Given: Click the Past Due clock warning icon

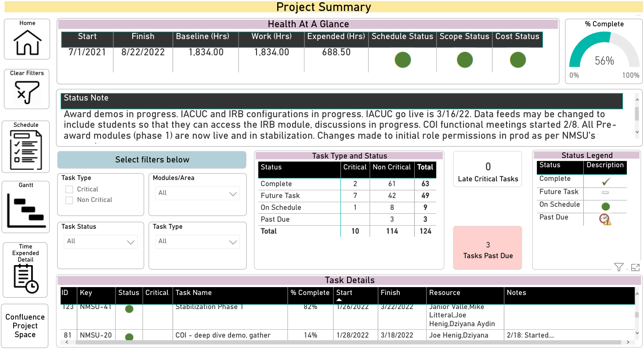Looking at the screenshot, I should [x=605, y=219].
